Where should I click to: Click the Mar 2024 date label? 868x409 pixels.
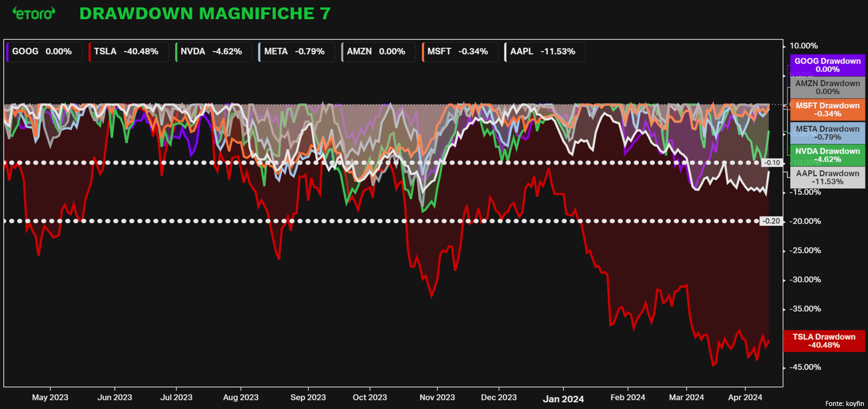(x=686, y=397)
